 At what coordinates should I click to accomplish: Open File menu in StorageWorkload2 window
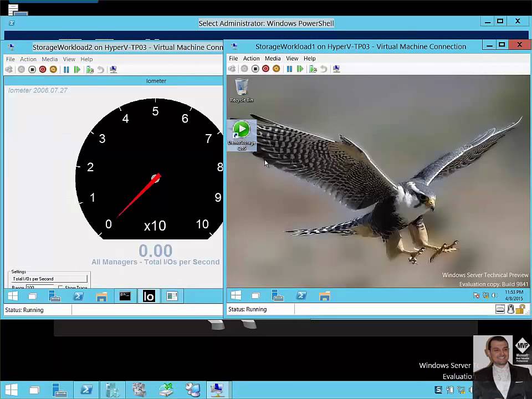pyautogui.click(x=11, y=59)
